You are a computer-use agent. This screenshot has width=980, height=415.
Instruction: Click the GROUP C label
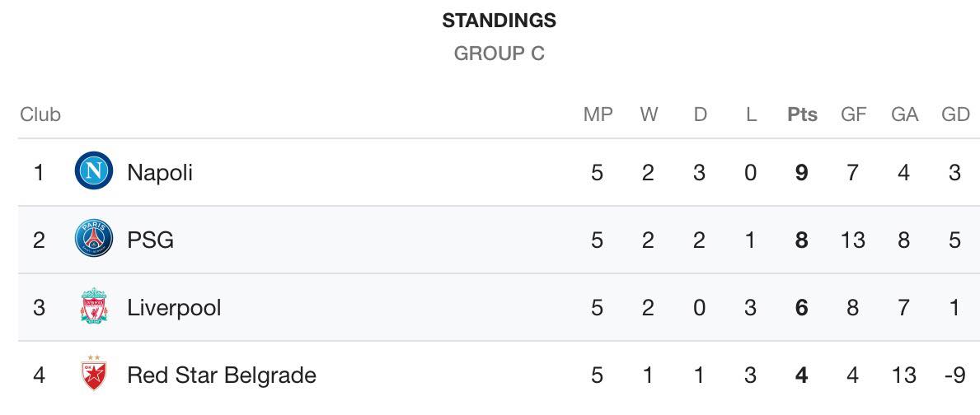(499, 54)
